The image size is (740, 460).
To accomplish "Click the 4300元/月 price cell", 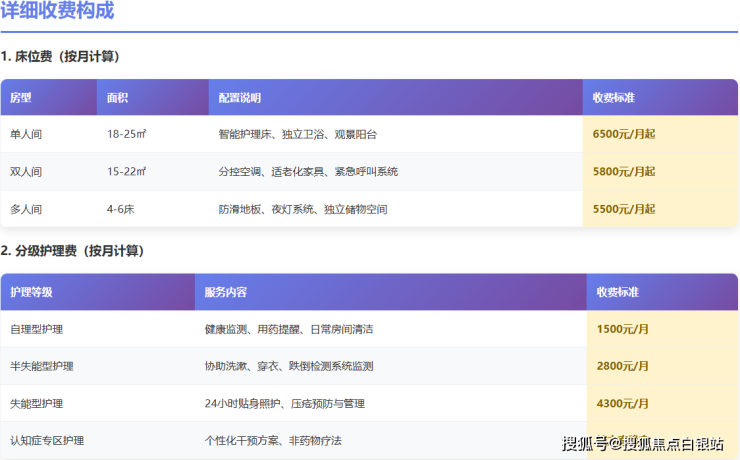I will (623, 404).
